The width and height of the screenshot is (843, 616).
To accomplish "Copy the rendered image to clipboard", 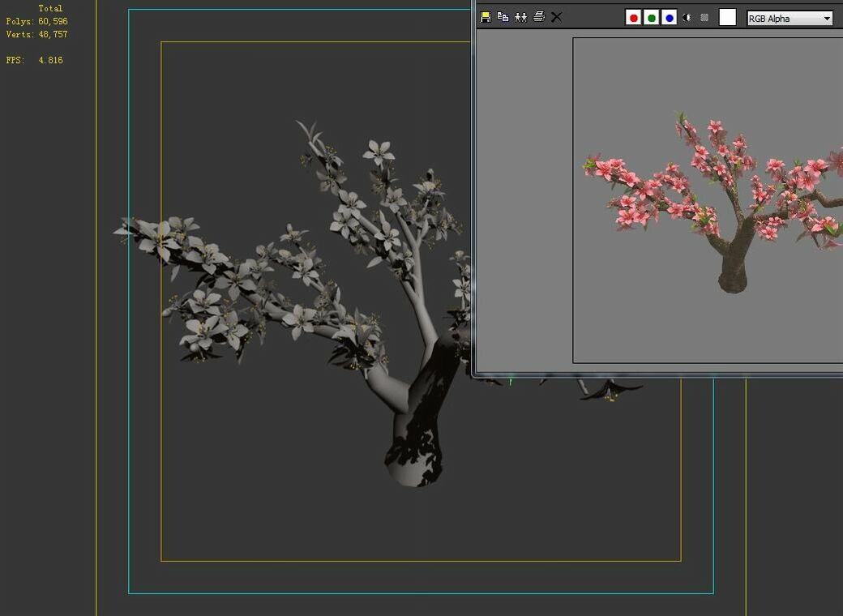I will click(503, 17).
